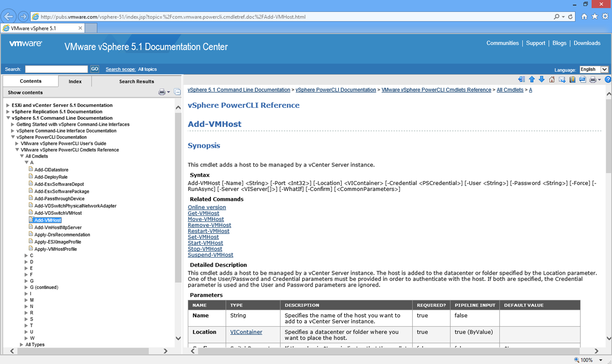
Task: Click the send feedback envelope icon
Action: (562, 80)
